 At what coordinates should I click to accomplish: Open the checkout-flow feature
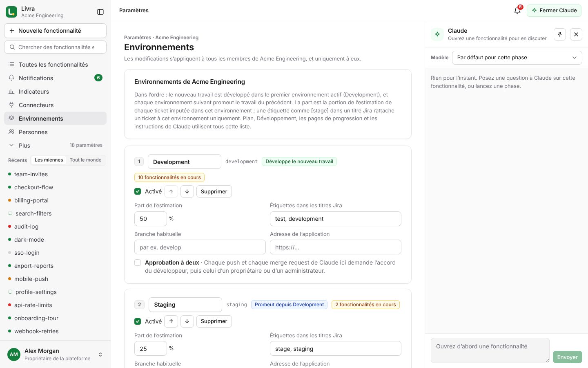tap(55, 187)
